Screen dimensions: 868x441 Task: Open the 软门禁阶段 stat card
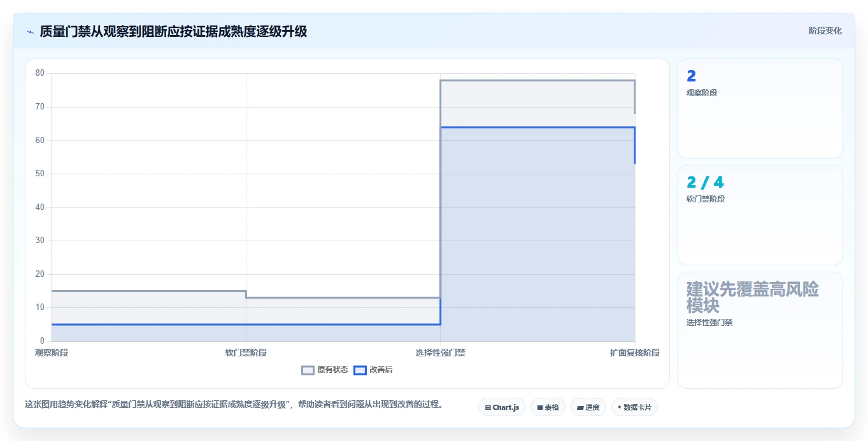click(x=760, y=215)
